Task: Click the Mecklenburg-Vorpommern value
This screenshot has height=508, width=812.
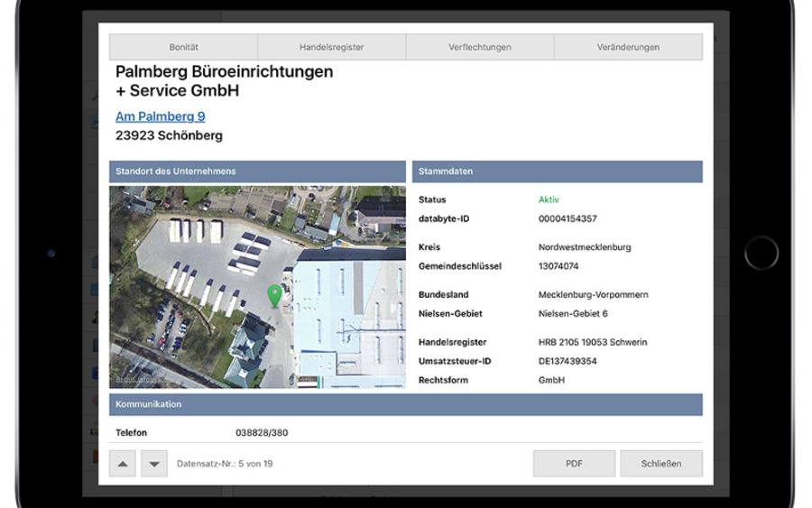Action: point(593,295)
